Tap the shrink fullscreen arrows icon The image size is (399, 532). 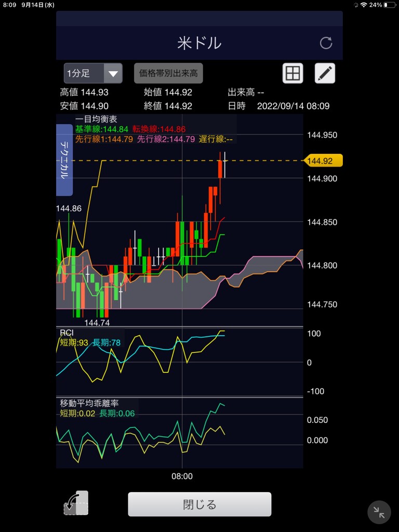379,512
